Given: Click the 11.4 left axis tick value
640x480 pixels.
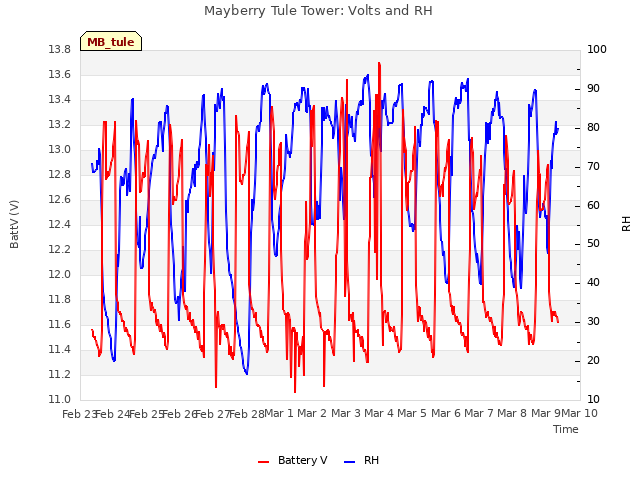Looking at the screenshot, I should coord(60,349).
